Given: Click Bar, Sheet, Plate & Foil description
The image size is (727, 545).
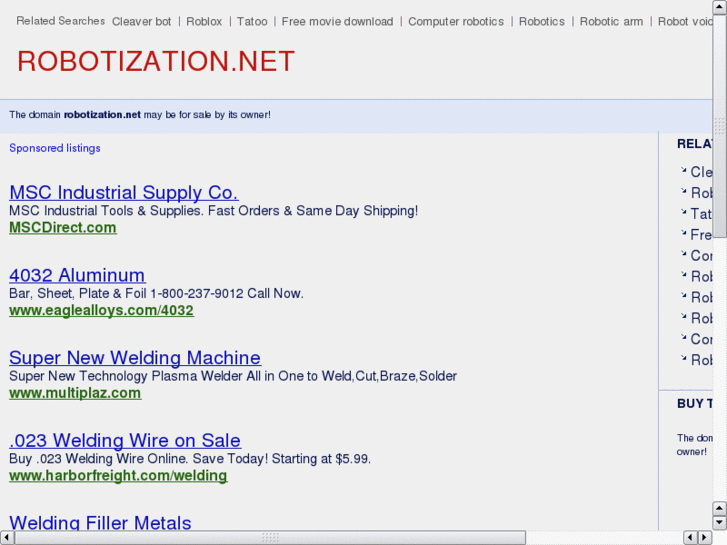Looking at the screenshot, I should 157,294.
